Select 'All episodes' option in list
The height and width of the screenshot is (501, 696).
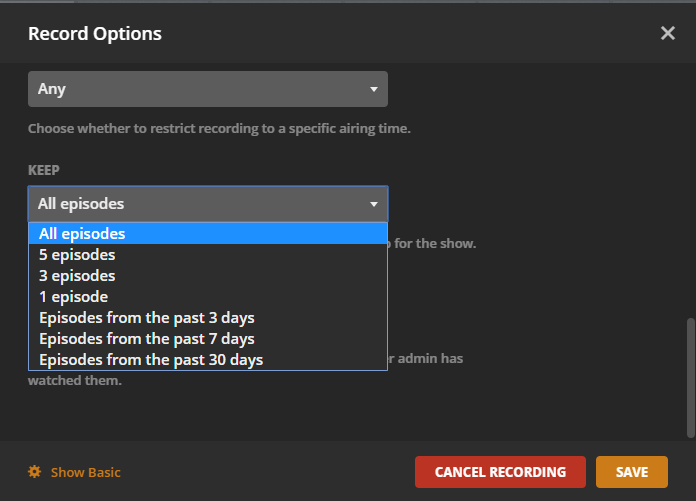coord(82,234)
